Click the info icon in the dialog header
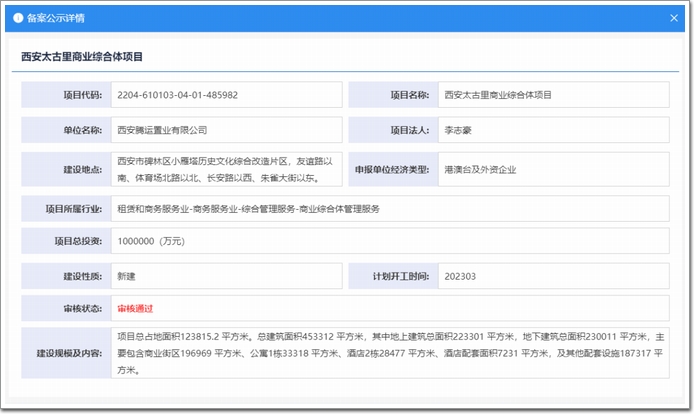The width and height of the screenshot is (694, 414). tap(18, 18)
